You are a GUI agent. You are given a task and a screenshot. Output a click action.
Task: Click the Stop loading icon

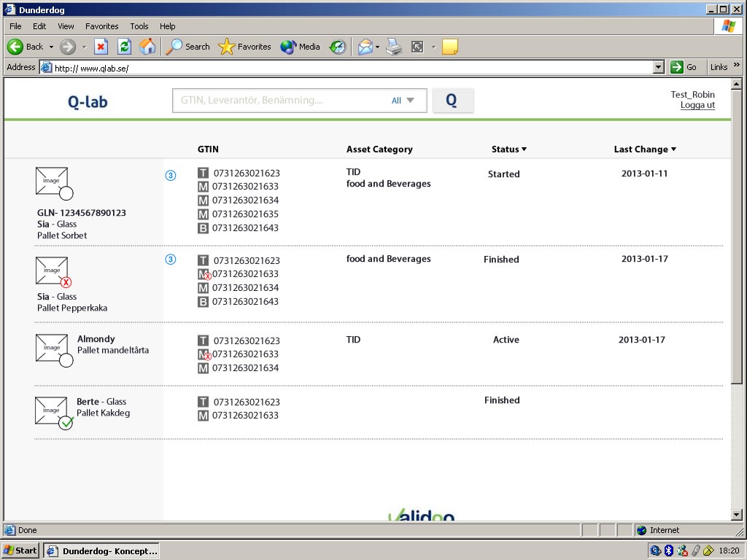pyautogui.click(x=101, y=47)
